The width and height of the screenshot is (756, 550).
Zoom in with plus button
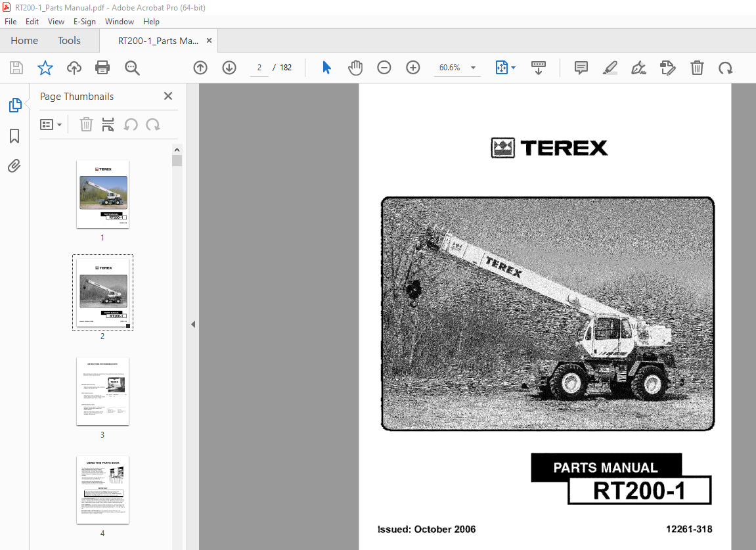412,68
